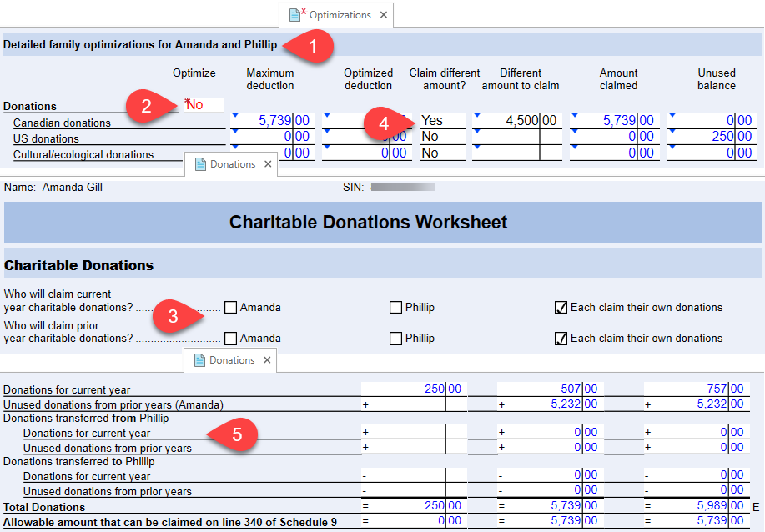The height and width of the screenshot is (532, 765).
Task: Click different amount to claim for US donations
Action: [x=516, y=137]
